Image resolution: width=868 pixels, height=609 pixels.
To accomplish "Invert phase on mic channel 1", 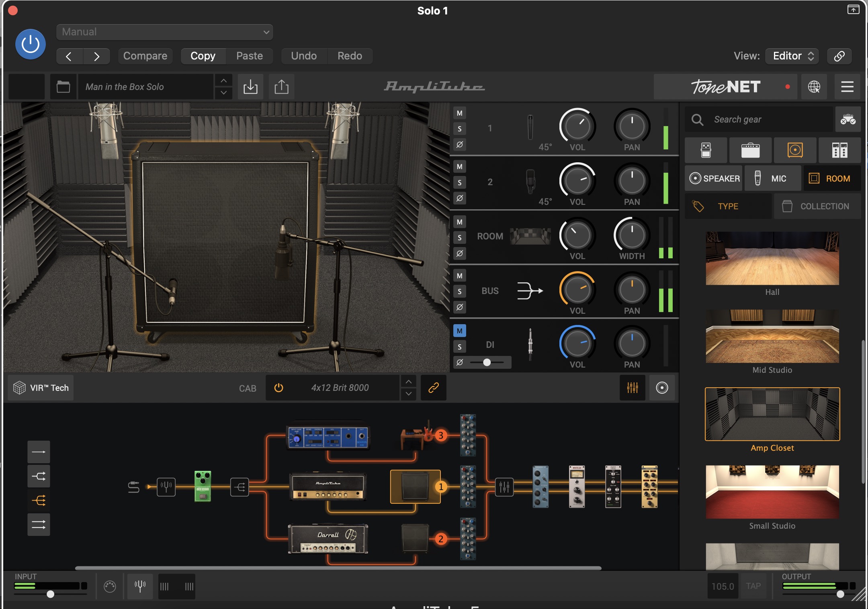I will (460, 144).
